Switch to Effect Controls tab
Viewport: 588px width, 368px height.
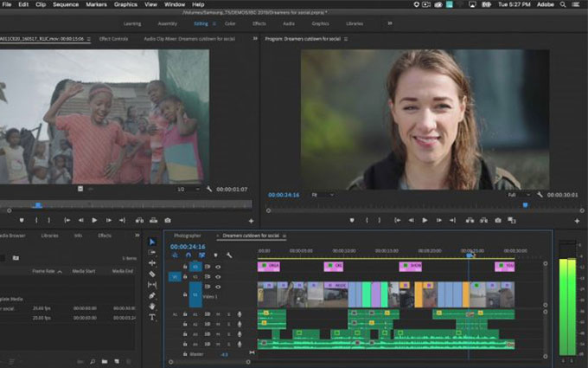[x=113, y=39]
